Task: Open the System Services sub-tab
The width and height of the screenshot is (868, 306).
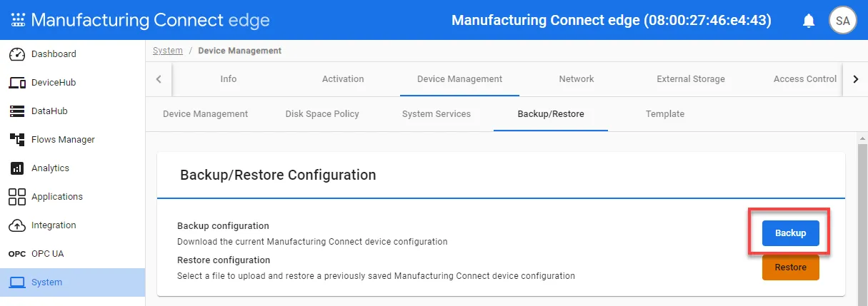Action: pos(437,114)
